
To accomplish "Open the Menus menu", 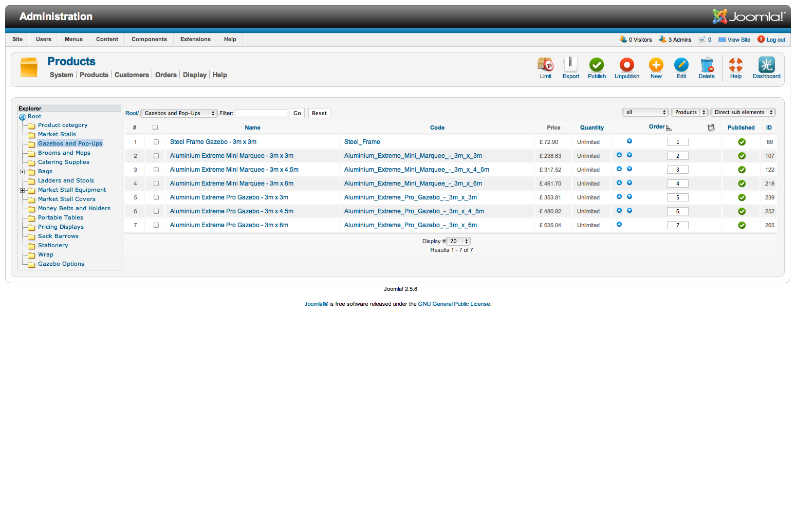I will pyautogui.click(x=73, y=39).
